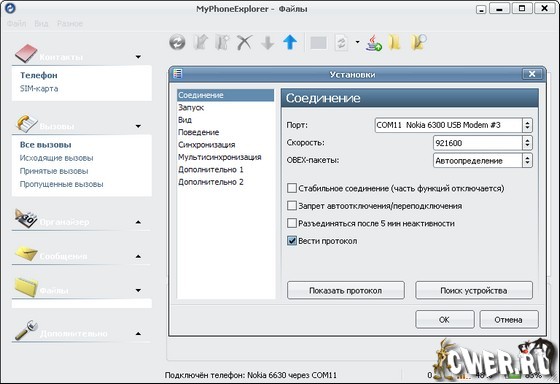This screenshot has width=560, height=384.
Task: Select Поведение in settings list
Action: pos(199,132)
